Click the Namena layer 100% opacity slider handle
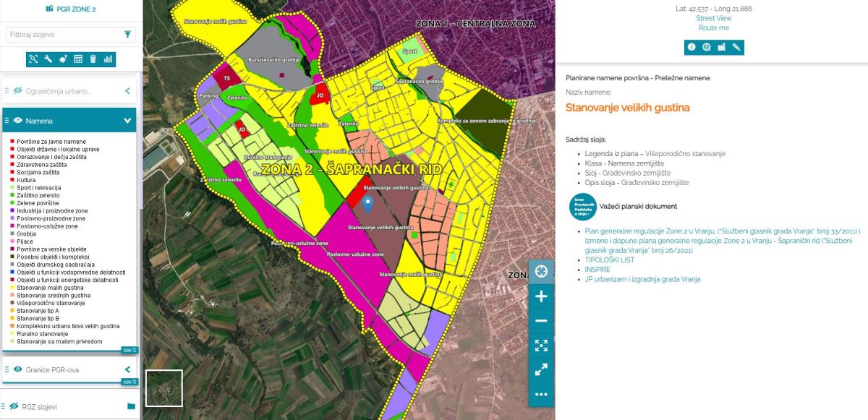This screenshot has height=420, width=868. pyautogui.click(x=129, y=349)
